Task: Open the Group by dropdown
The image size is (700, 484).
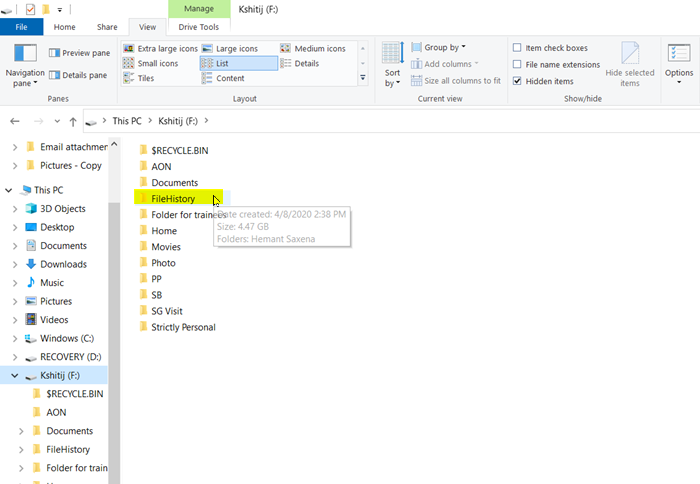Action: click(438, 47)
